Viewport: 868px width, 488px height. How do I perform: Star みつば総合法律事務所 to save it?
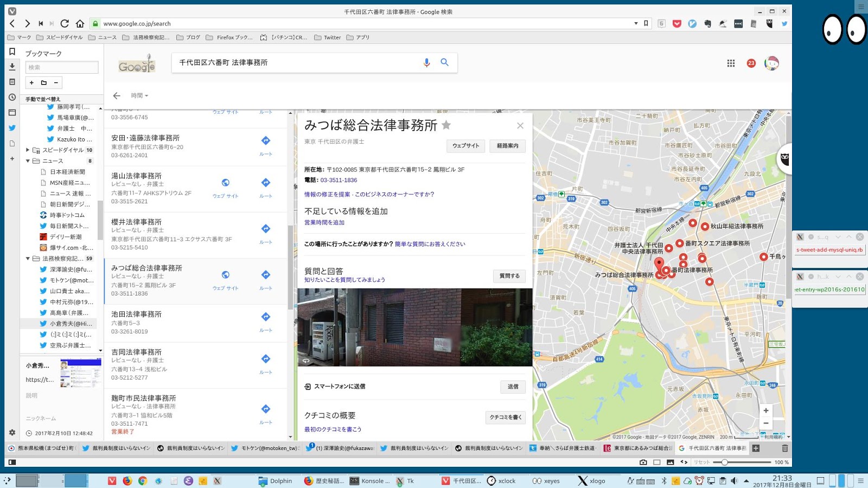[446, 125]
